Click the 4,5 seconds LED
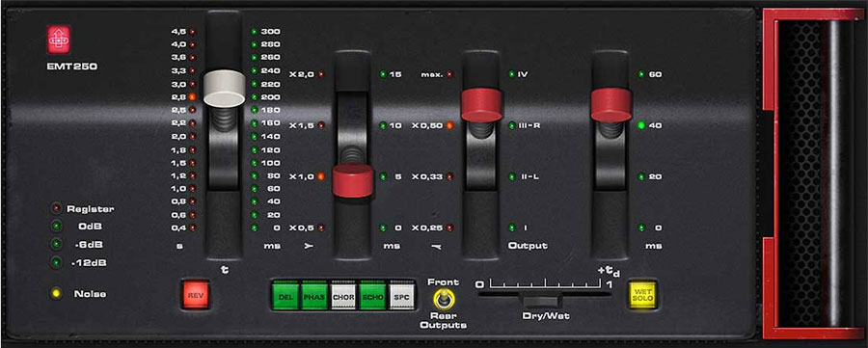 pyautogui.click(x=192, y=32)
